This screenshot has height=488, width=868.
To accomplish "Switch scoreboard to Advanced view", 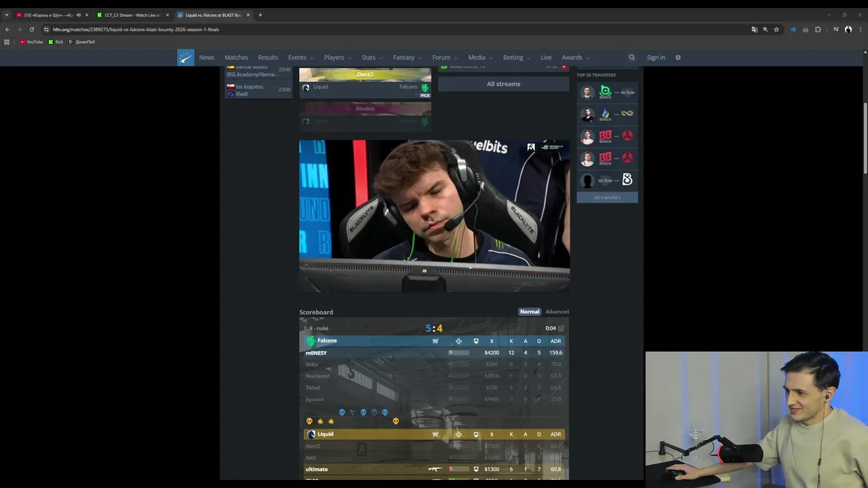I will tap(557, 312).
